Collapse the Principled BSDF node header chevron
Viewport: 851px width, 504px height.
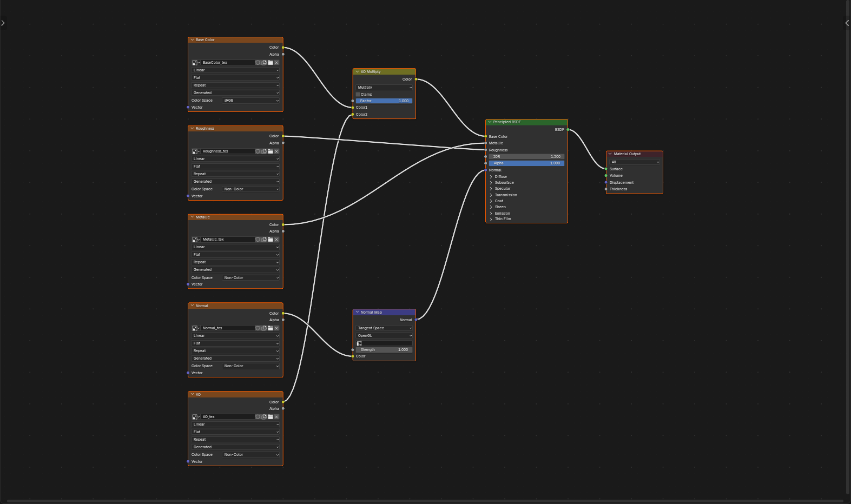490,122
